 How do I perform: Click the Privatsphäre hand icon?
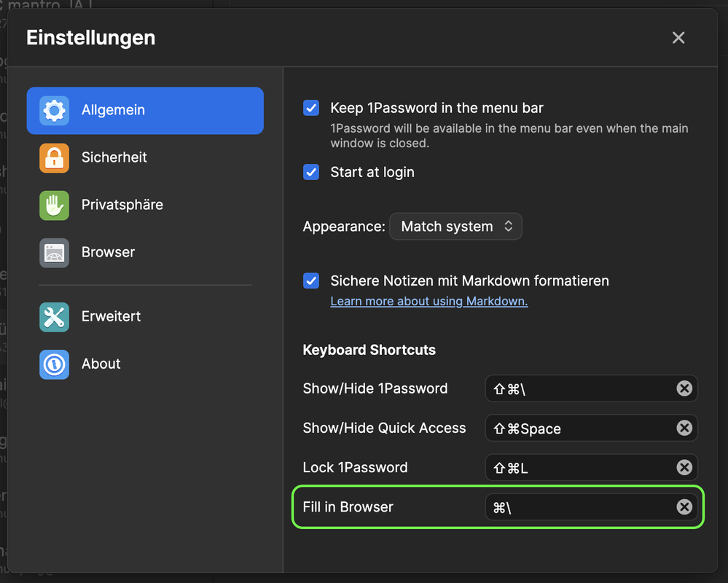pos(55,206)
